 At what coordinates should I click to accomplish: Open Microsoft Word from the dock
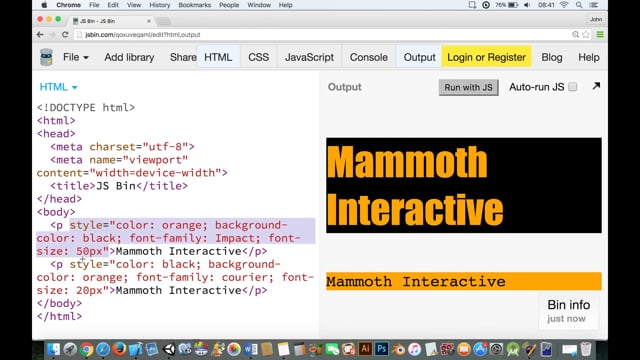pos(251,349)
